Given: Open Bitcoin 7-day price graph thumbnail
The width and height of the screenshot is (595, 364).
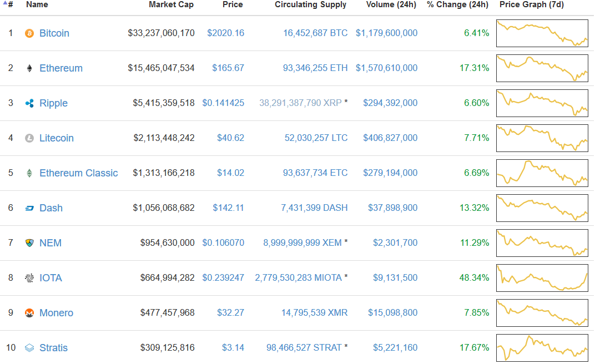Looking at the screenshot, I should 542,33.
